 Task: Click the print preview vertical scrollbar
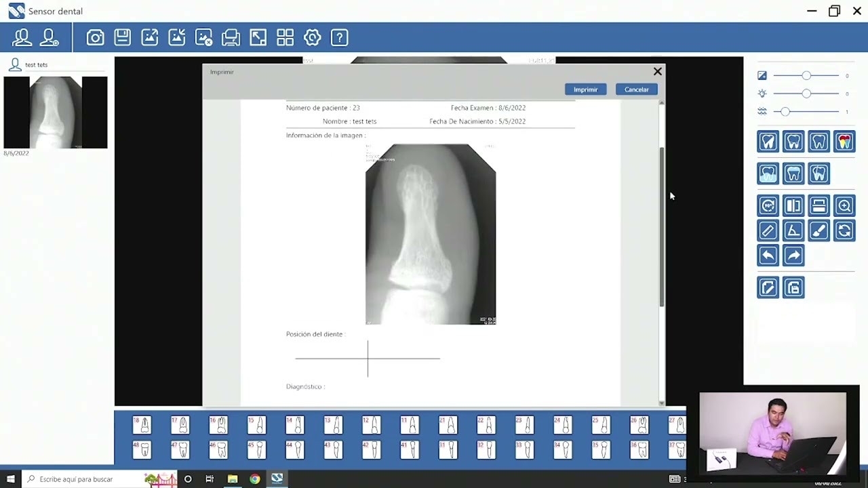(662, 226)
